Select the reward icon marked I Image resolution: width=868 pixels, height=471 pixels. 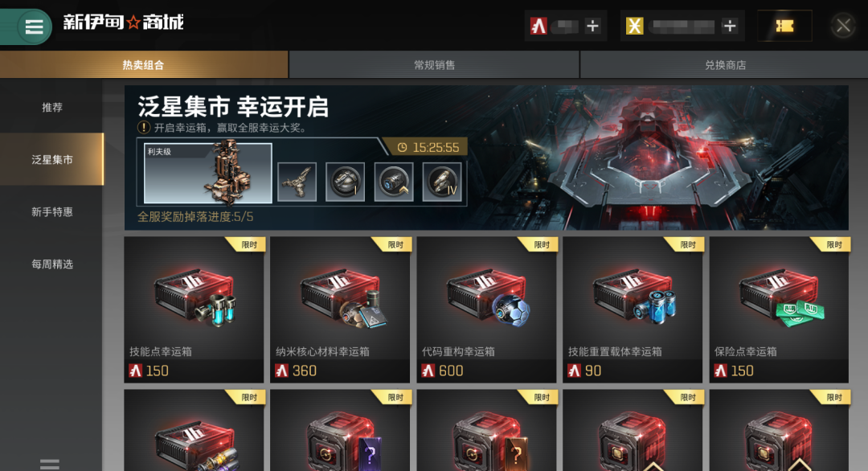click(345, 182)
